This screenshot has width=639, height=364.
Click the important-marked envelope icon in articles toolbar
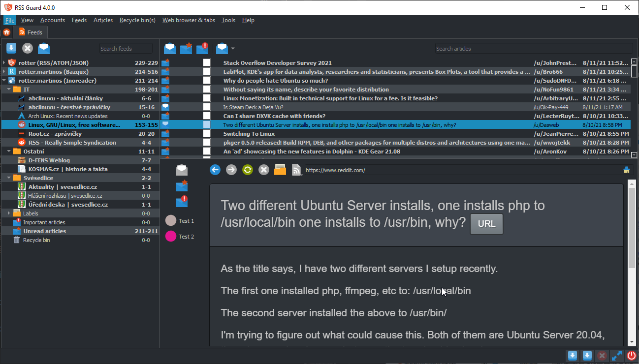(x=202, y=48)
